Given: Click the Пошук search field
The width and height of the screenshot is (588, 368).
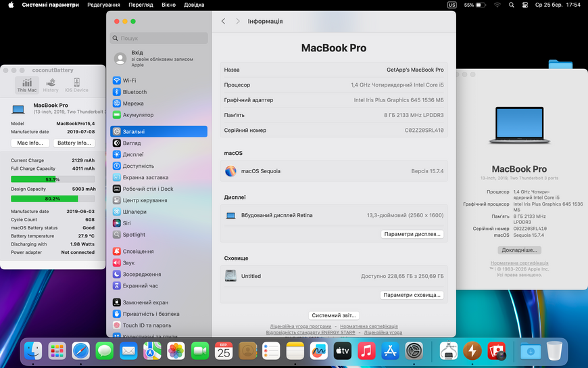Looking at the screenshot, I should [159, 38].
